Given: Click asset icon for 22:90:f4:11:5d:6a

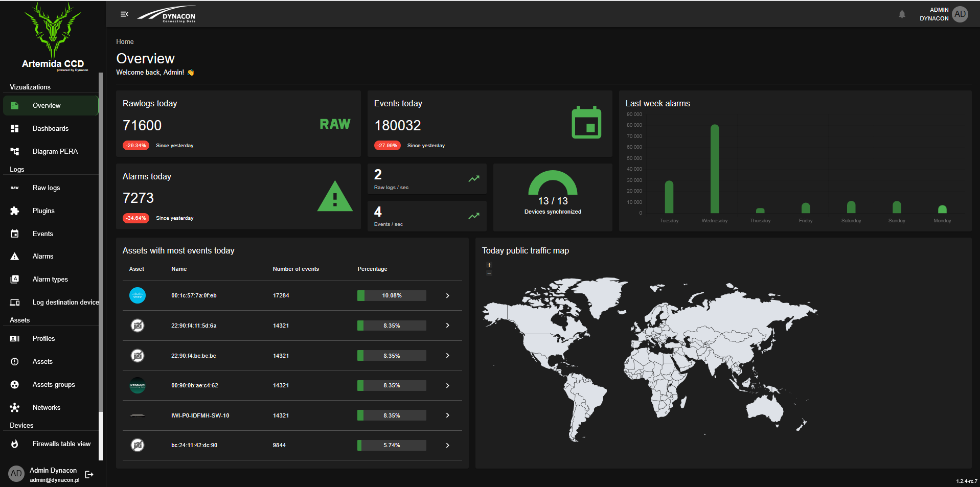Looking at the screenshot, I should pos(138,326).
